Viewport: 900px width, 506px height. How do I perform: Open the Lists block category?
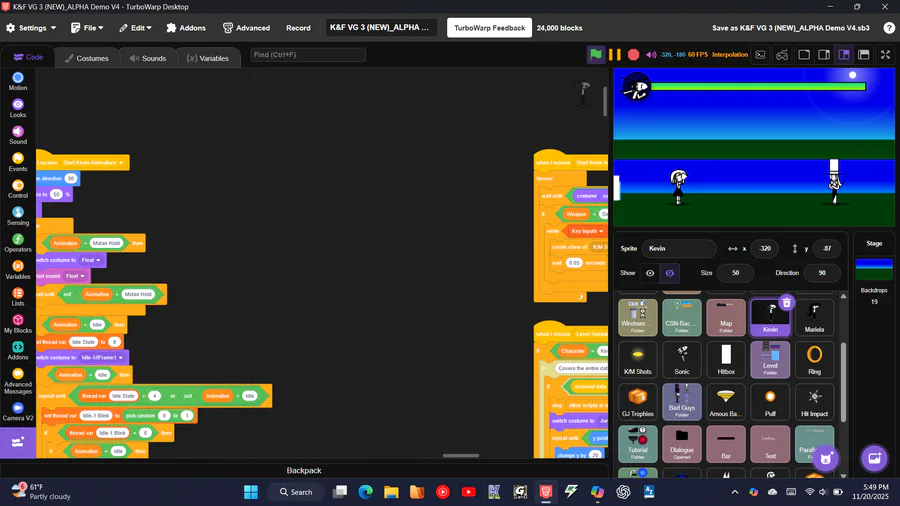point(18,297)
